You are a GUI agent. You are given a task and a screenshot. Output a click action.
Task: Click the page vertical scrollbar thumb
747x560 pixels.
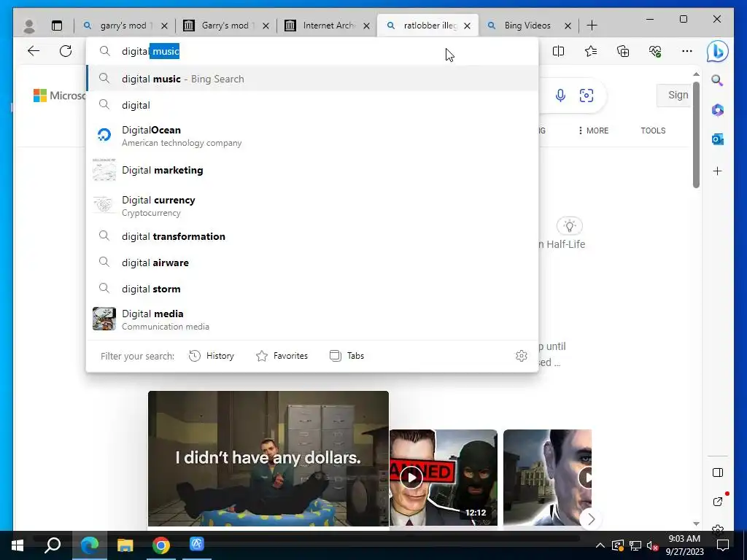pos(696,135)
